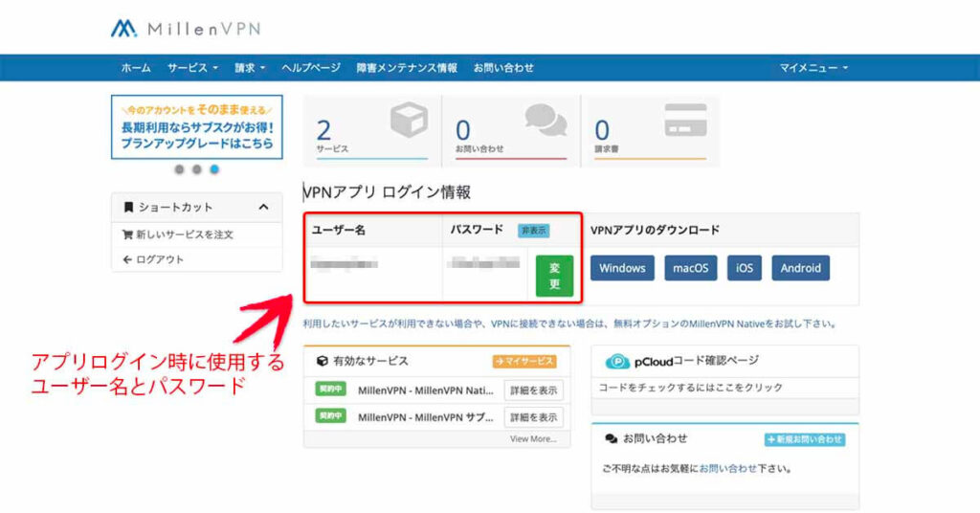Click the bookmark icon beside ショートカット

[x=129, y=207]
